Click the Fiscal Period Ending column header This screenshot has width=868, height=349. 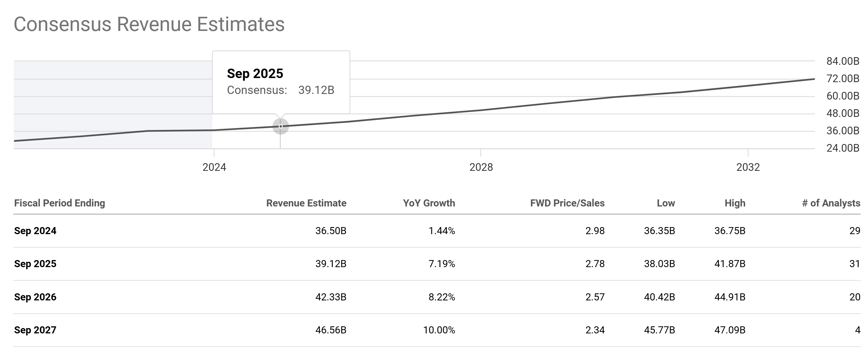(60, 203)
